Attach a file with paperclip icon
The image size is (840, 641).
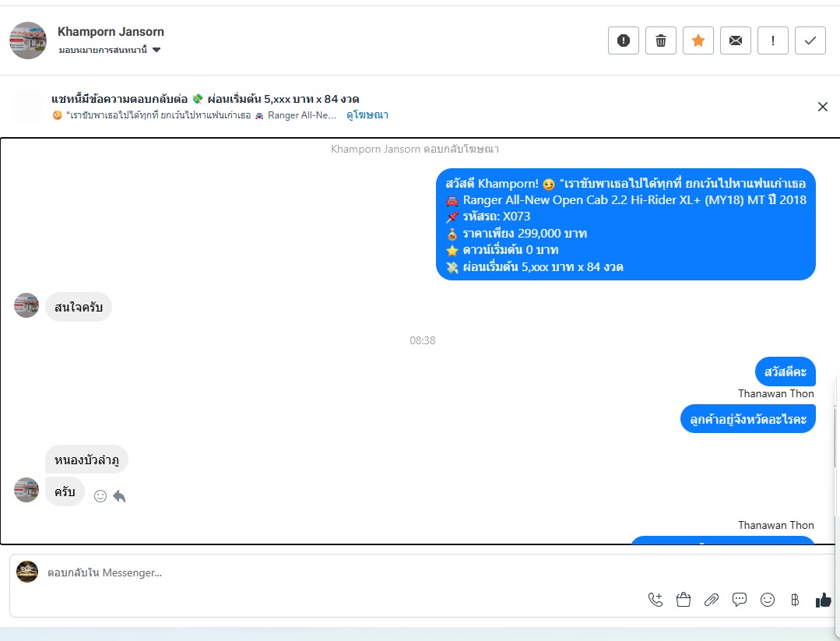(712, 600)
